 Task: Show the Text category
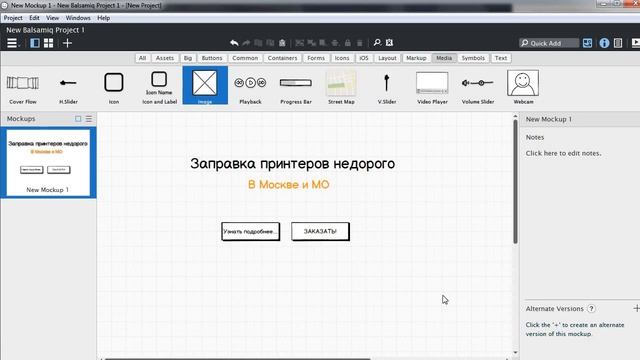(501, 58)
